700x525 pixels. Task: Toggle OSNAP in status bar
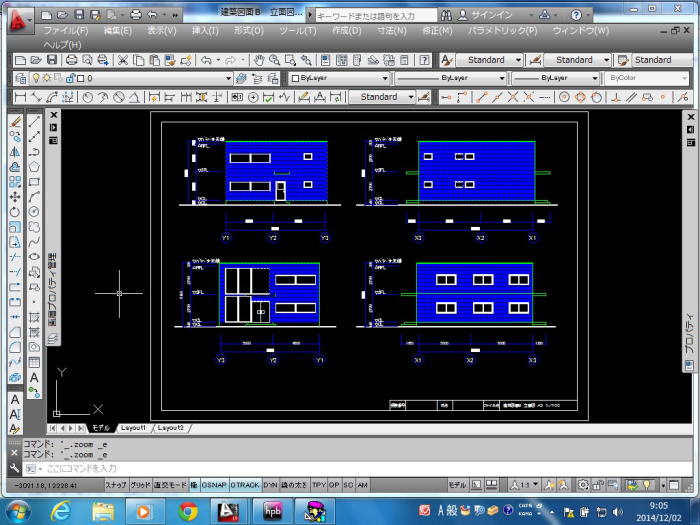(x=214, y=485)
